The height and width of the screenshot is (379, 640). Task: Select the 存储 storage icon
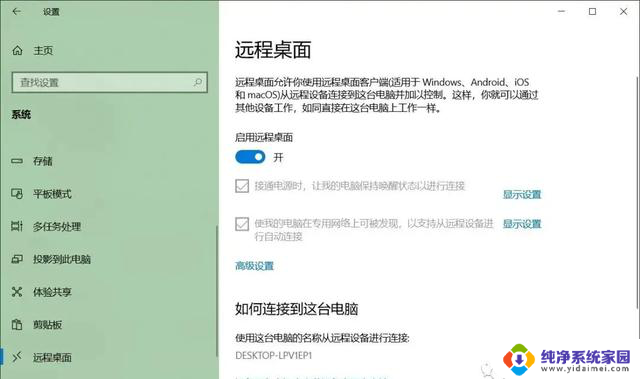point(17,161)
